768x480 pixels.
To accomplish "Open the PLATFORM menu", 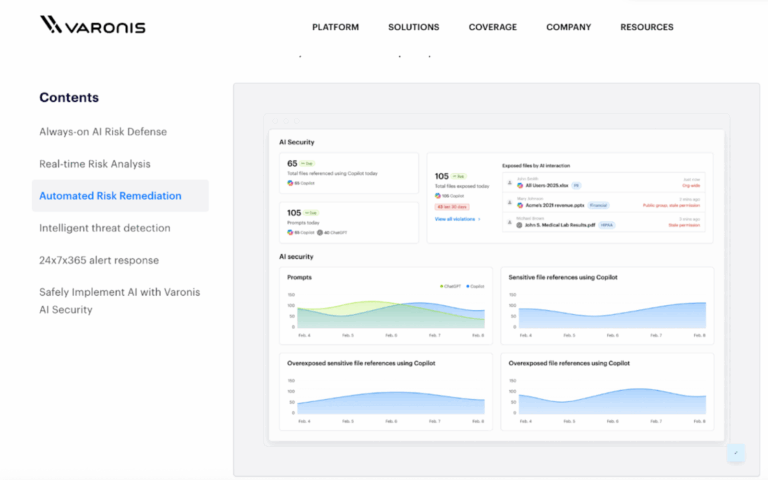I will [x=336, y=27].
